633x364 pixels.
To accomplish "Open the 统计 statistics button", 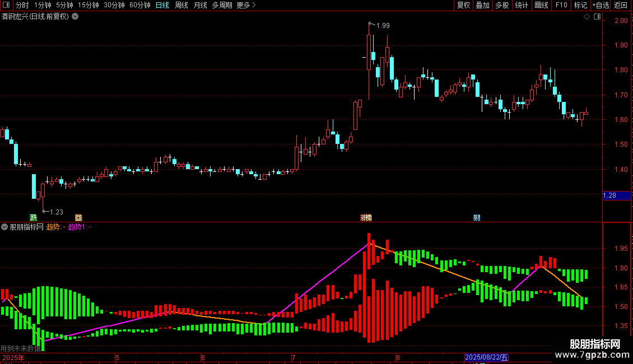I will (x=522, y=5).
